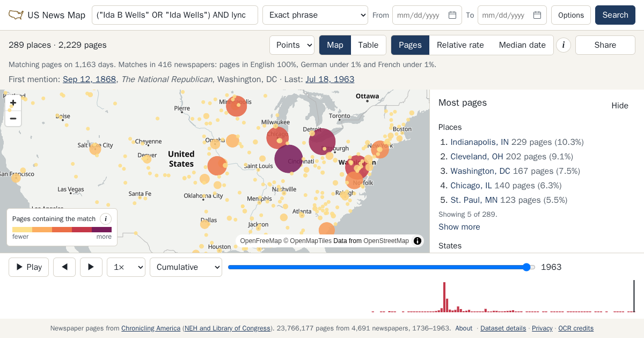Open the Dataset details footer link
This screenshot has width=644, height=338.
pyautogui.click(x=503, y=328)
